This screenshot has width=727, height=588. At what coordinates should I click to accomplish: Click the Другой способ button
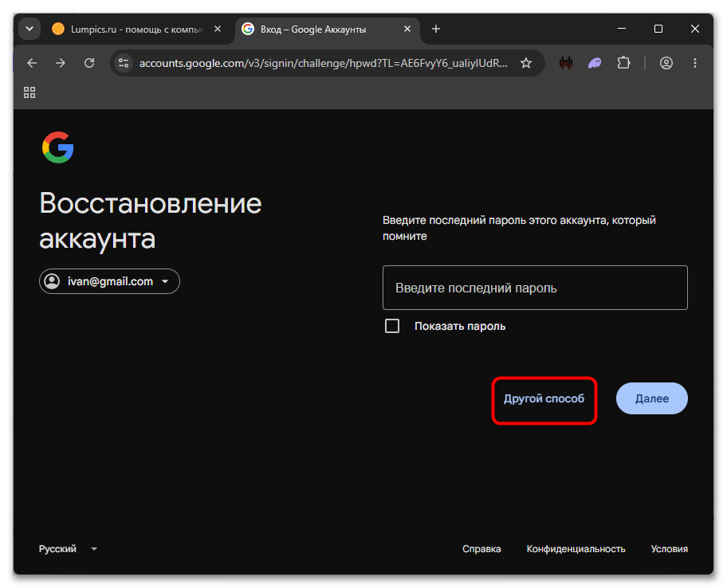point(544,398)
